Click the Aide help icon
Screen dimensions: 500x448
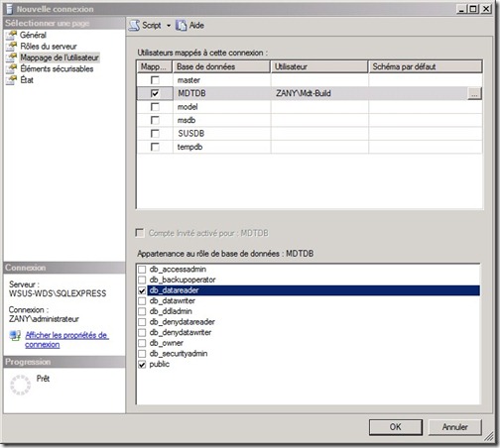pyautogui.click(x=182, y=26)
